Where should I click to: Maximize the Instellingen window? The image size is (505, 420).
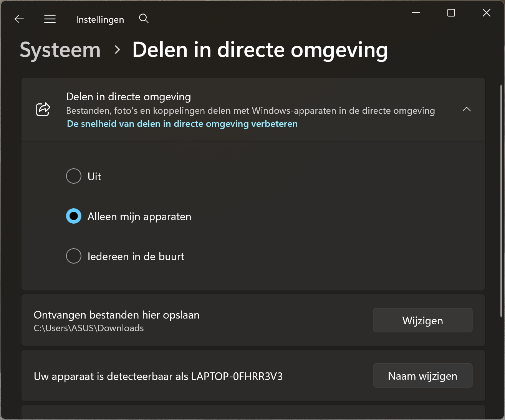[451, 13]
